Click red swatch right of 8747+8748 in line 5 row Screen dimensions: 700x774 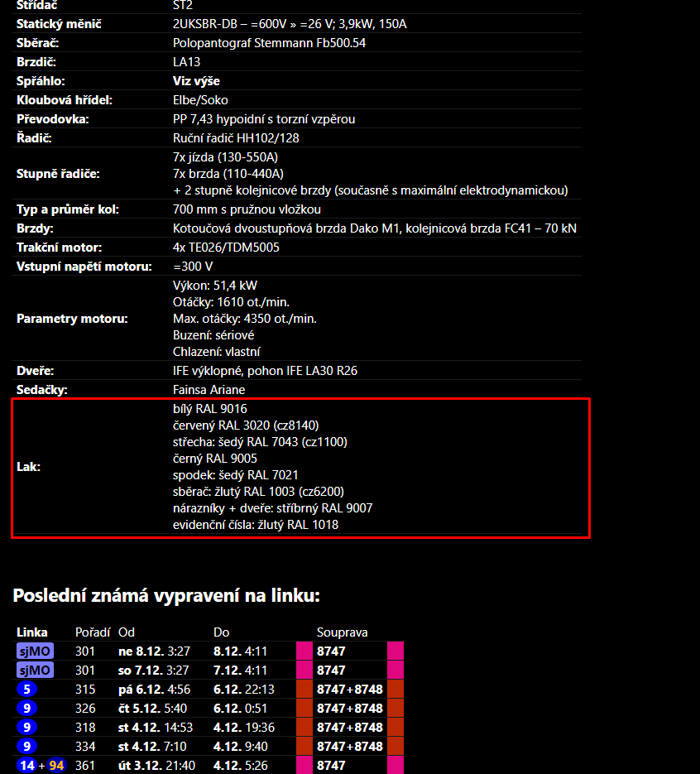(395, 690)
